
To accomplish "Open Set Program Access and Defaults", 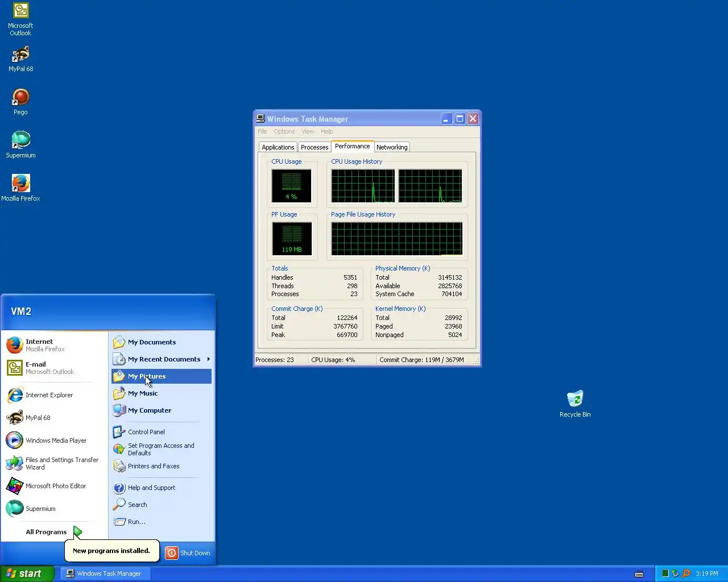I will (x=162, y=449).
